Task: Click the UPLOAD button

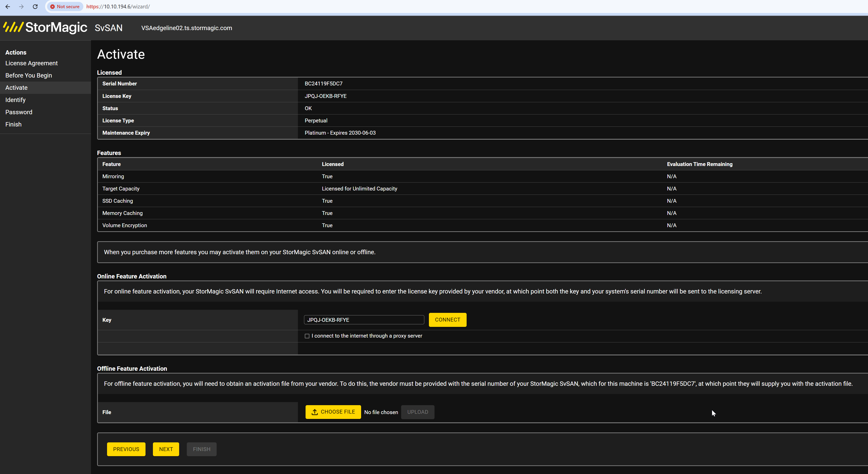Action: point(417,412)
